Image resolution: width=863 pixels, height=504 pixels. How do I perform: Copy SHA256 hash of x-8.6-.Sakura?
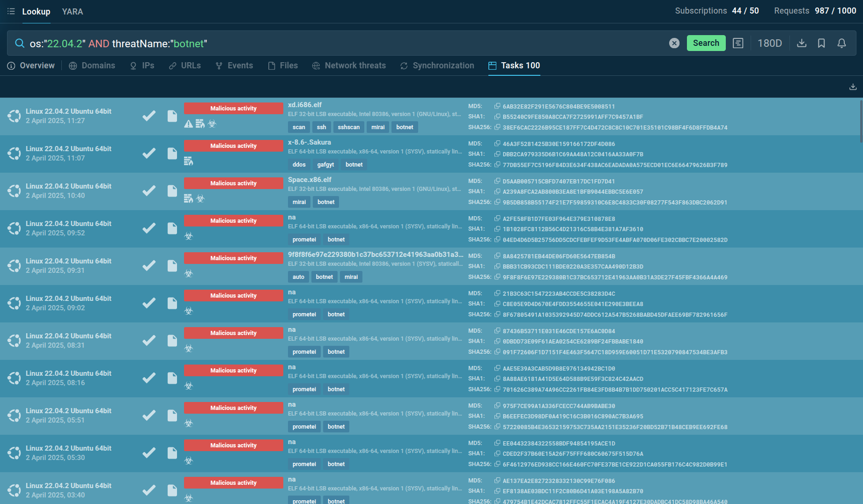pyautogui.click(x=497, y=165)
